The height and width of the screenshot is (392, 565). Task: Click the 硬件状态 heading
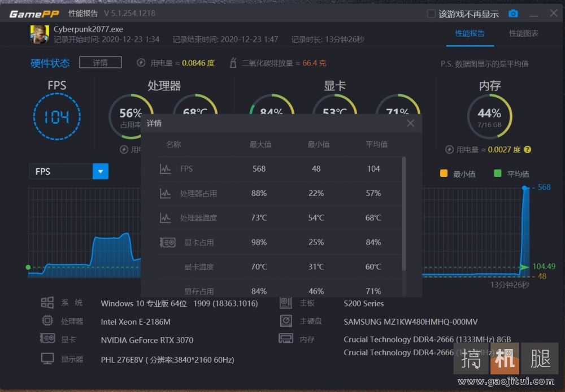tap(50, 63)
